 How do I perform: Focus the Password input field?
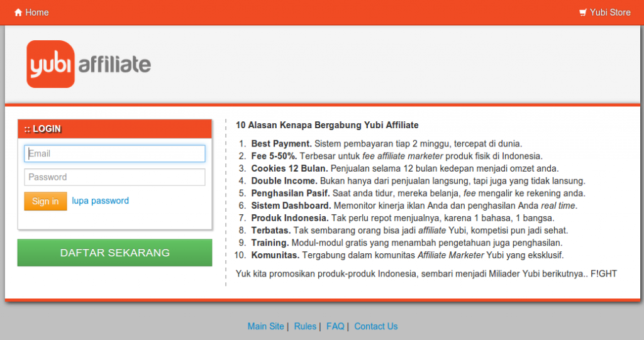point(114,177)
